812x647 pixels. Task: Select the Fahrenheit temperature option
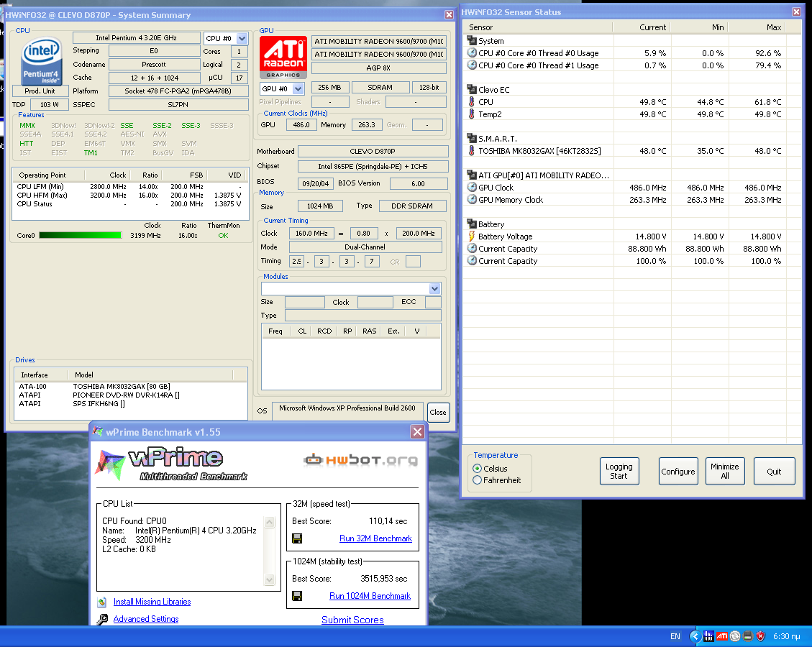click(497, 480)
